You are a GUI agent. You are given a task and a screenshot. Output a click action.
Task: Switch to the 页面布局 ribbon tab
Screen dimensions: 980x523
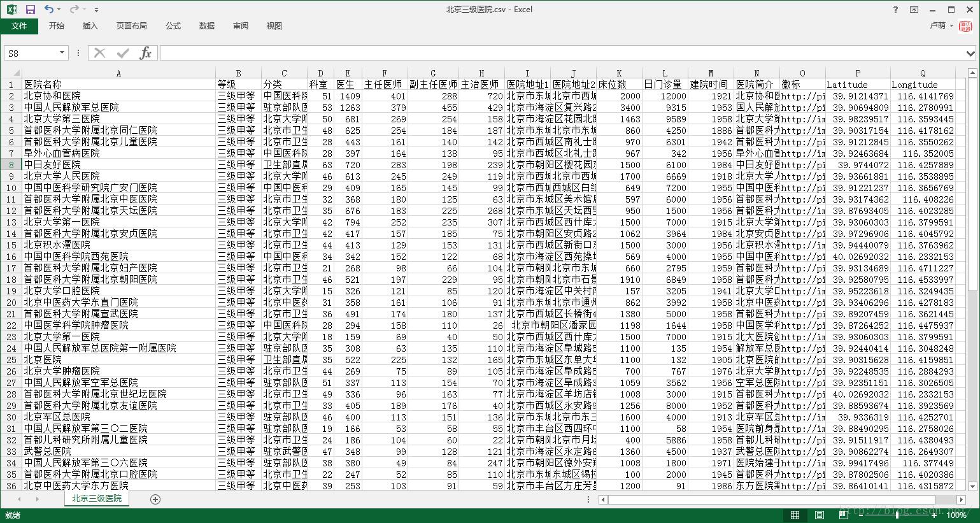coord(132,26)
